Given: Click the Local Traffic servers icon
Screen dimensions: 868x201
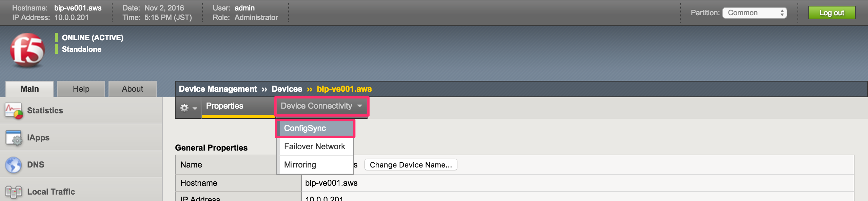Looking at the screenshot, I should click(14, 192).
